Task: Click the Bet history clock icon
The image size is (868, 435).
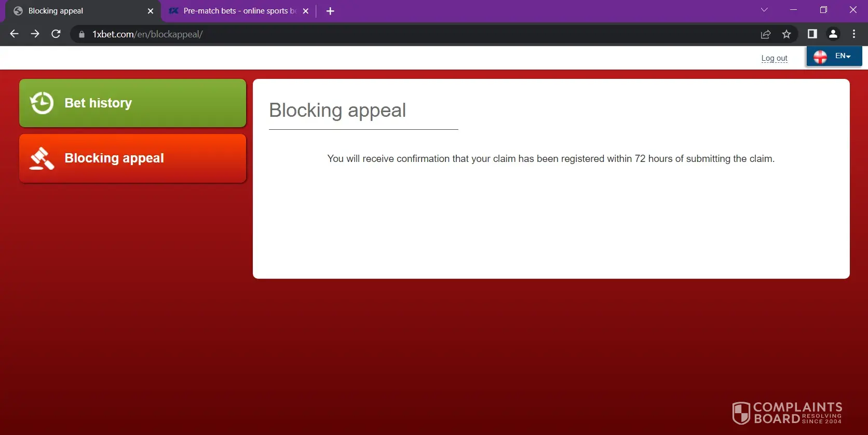Action: pos(42,103)
